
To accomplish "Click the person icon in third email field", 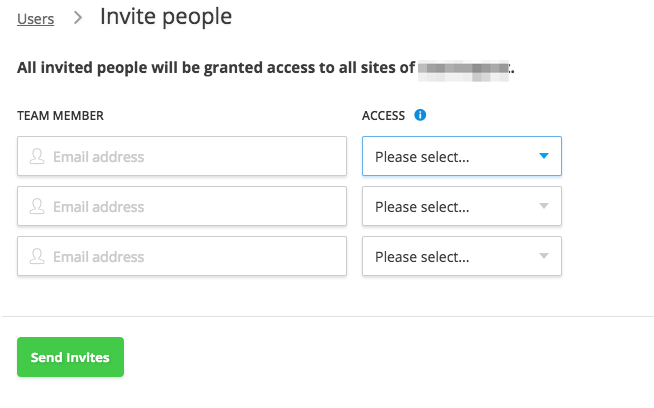I will tap(37, 257).
